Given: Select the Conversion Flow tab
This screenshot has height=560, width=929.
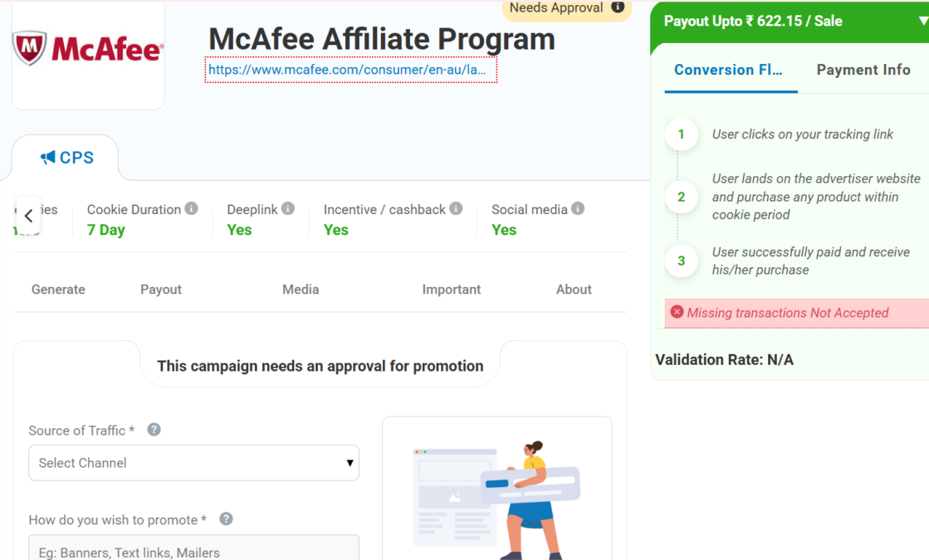Looking at the screenshot, I should click(728, 70).
